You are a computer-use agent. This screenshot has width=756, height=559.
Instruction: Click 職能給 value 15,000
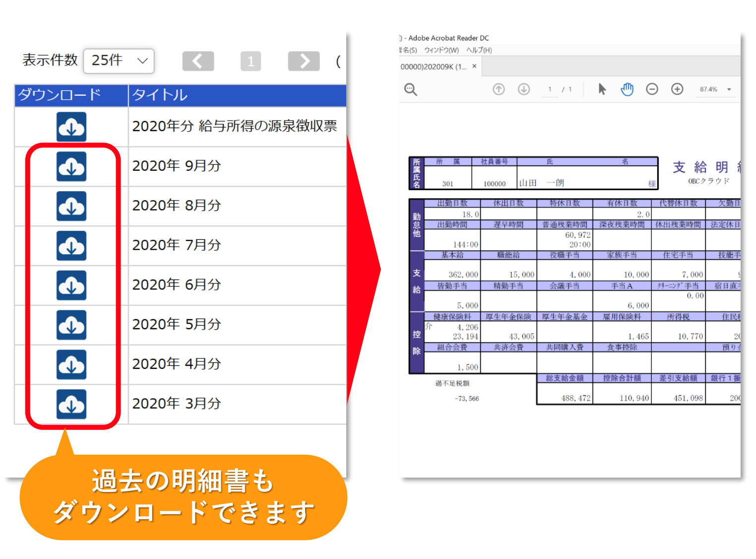point(522,275)
